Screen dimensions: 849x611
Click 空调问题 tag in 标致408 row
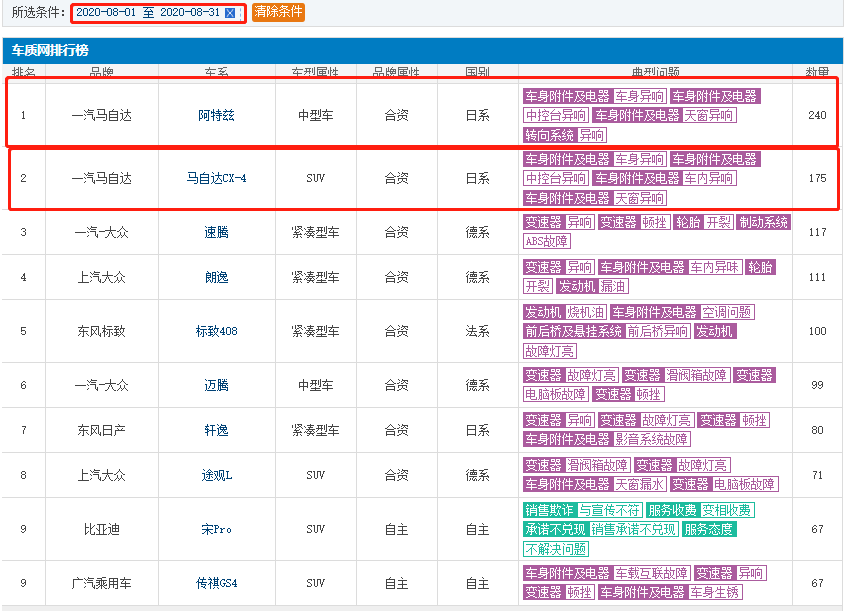click(x=727, y=312)
